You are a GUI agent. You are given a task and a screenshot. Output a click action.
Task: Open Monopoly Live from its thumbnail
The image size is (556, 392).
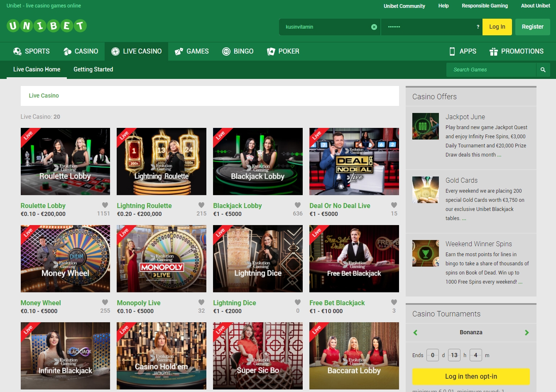[x=161, y=258]
